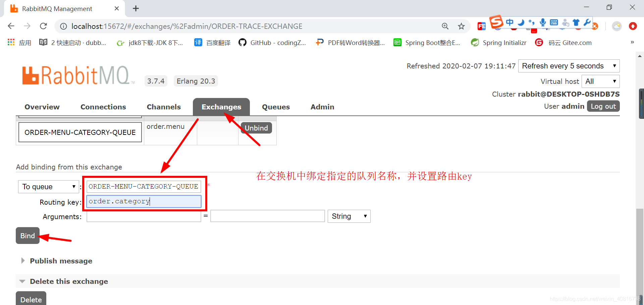Open the Spring Boot integration bookmark
This screenshot has height=305, width=644.
coord(427,43)
